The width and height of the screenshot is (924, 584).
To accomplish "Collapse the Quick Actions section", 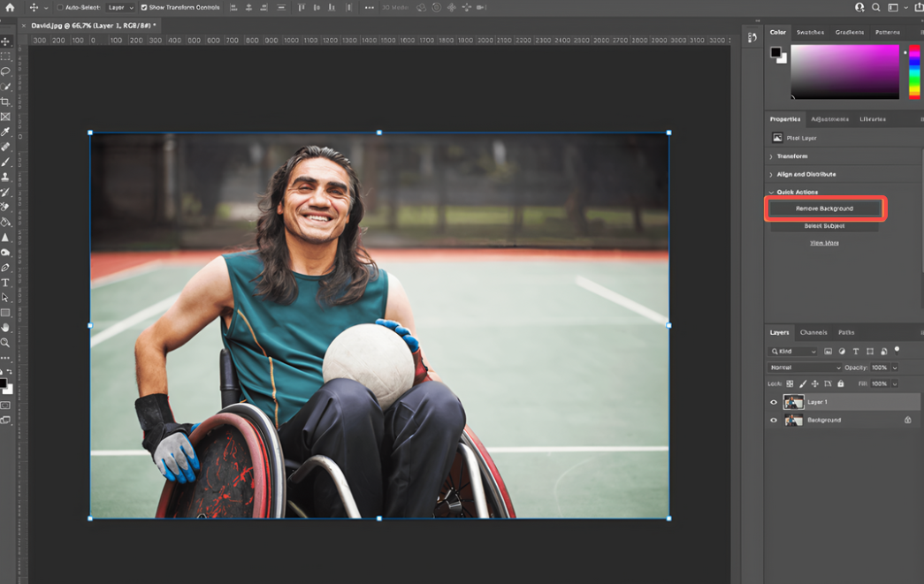I will [x=771, y=192].
